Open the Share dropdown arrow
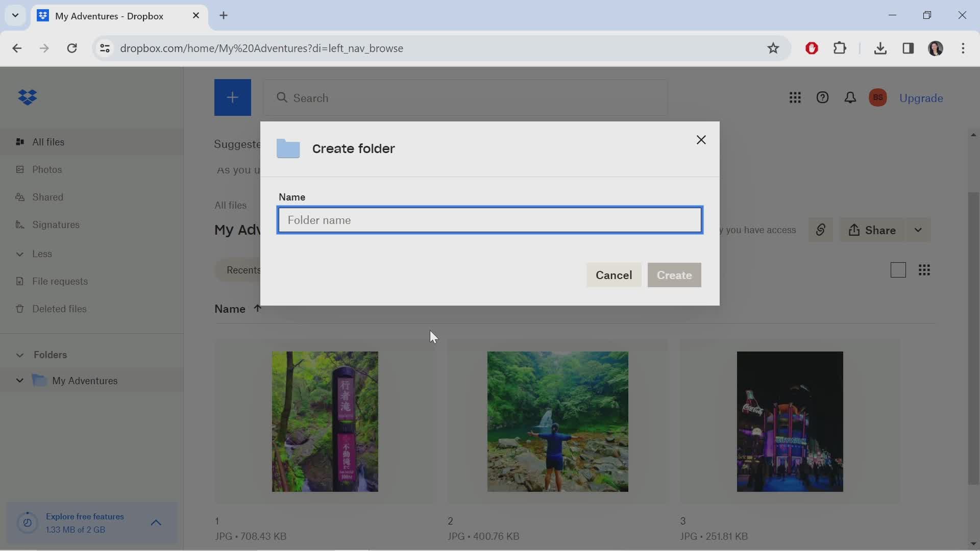 tap(918, 230)
